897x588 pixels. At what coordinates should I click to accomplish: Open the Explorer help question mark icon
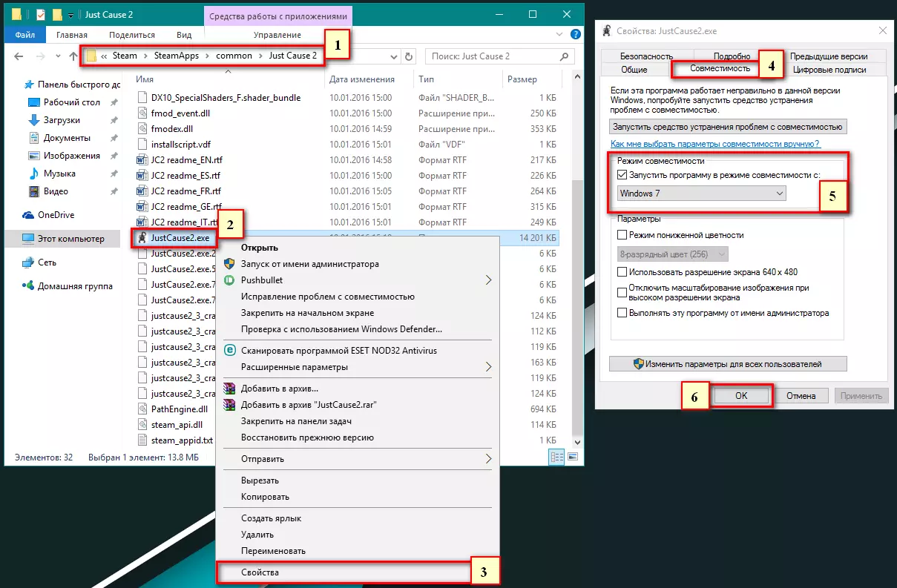(x=576, y=35)
